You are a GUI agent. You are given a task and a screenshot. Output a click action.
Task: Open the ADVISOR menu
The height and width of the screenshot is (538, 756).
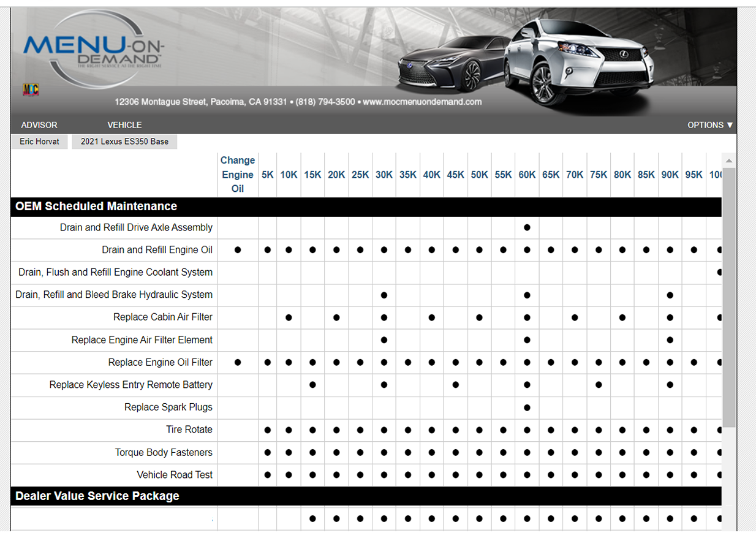(39, 125)
